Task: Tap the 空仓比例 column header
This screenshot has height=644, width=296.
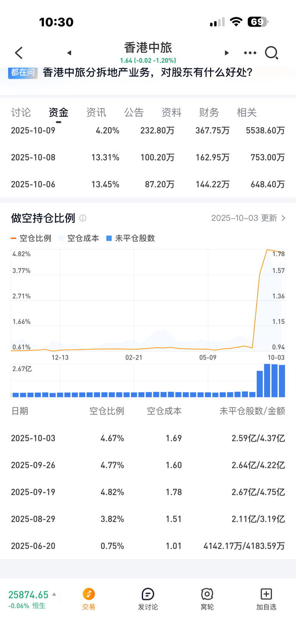Action: coord(107,411)
